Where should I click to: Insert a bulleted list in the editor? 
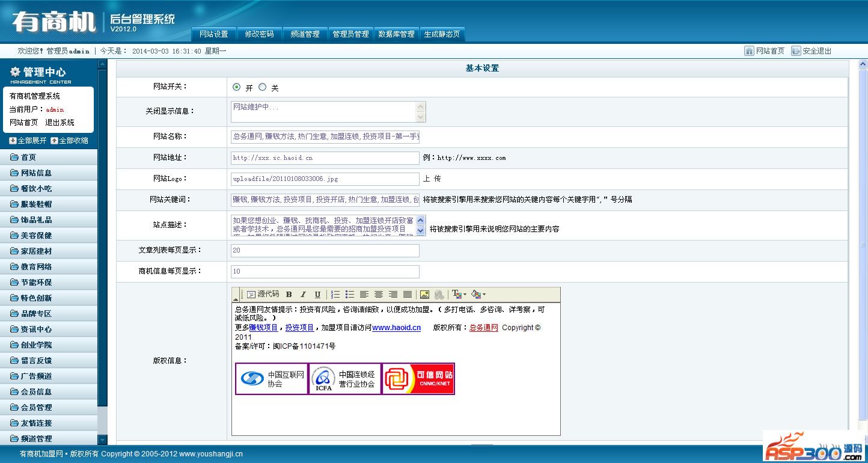350,295
